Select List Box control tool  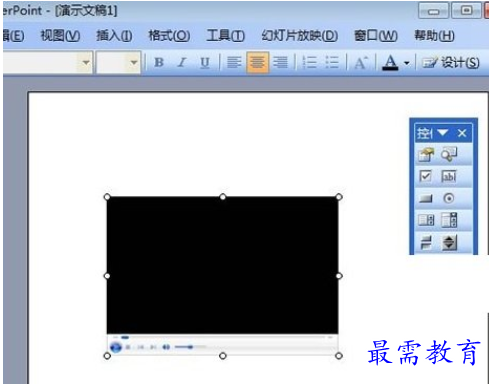tap(426, 220)
